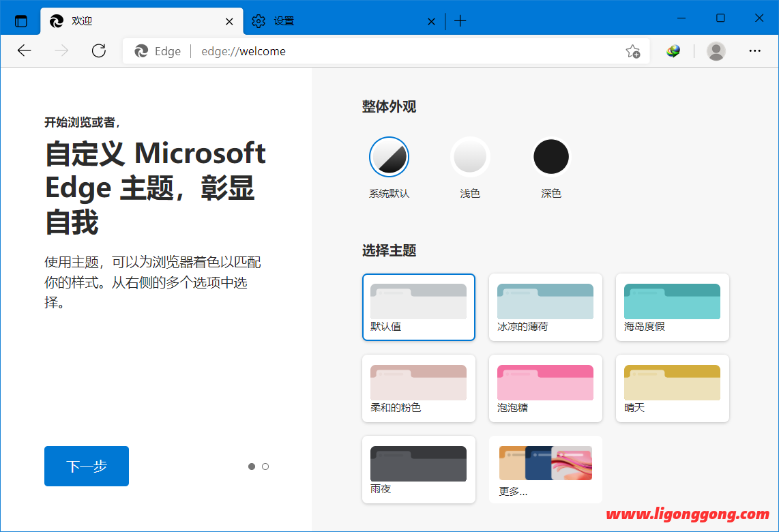Select the first page indicator dot

click(x=252, y=467)
